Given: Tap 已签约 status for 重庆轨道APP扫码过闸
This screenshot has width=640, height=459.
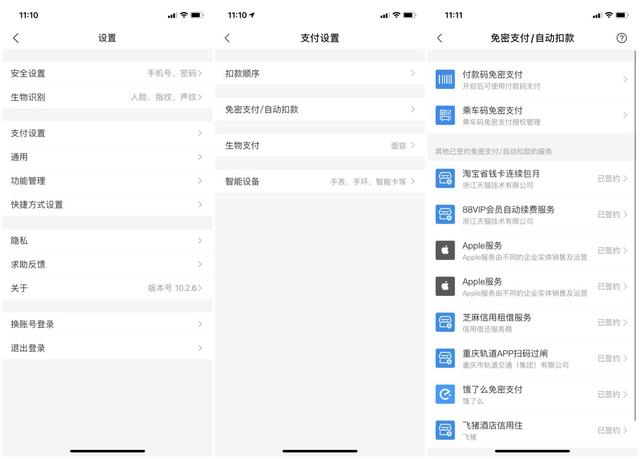Looking at the screenshot, I should coord(608,358).
